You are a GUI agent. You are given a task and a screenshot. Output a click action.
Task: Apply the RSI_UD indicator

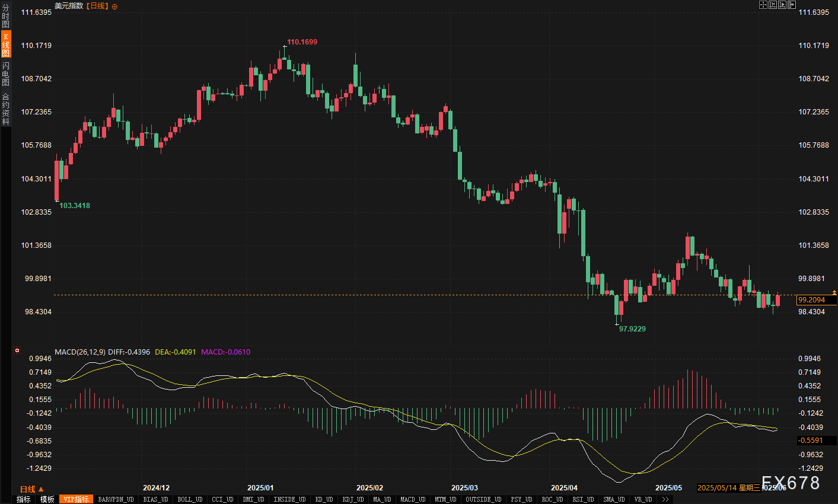pos(583,499)
